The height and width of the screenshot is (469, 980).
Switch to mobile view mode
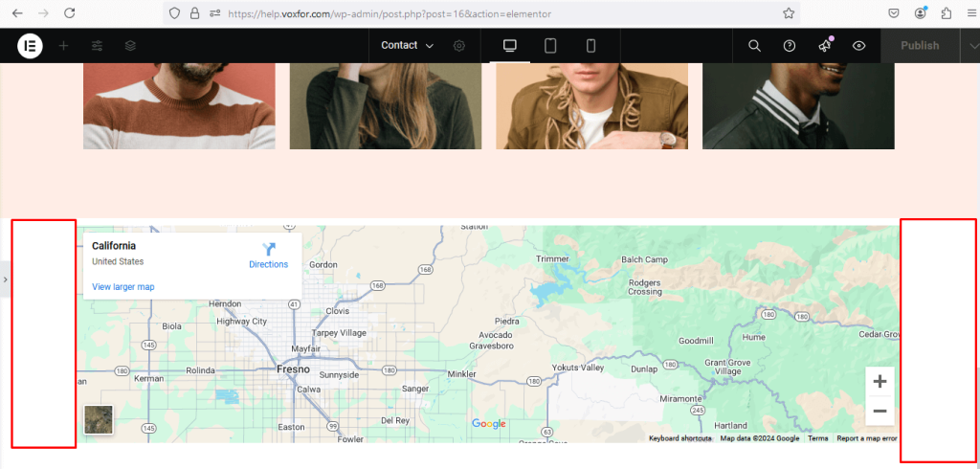pyautogui.click(x=590, y=46)
